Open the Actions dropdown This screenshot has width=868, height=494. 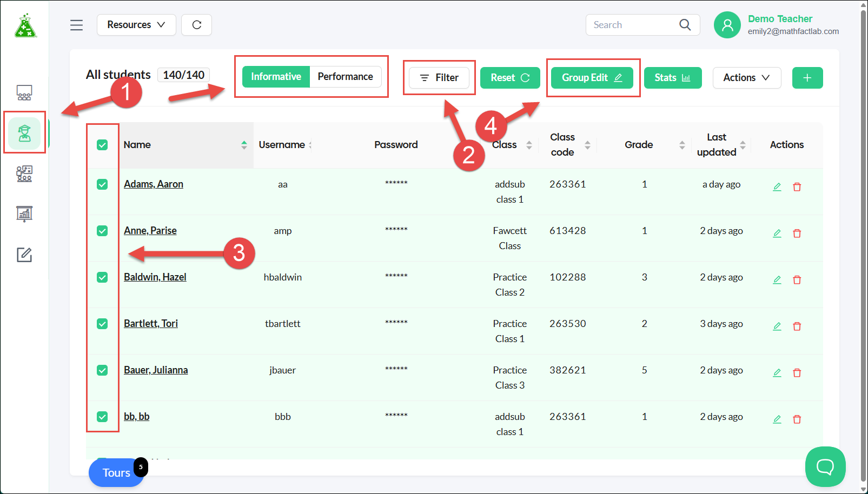coord(747,78)
